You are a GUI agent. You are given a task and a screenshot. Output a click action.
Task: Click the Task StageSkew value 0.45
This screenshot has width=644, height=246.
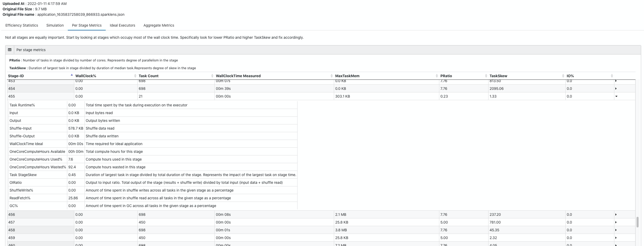pos(72,175)
